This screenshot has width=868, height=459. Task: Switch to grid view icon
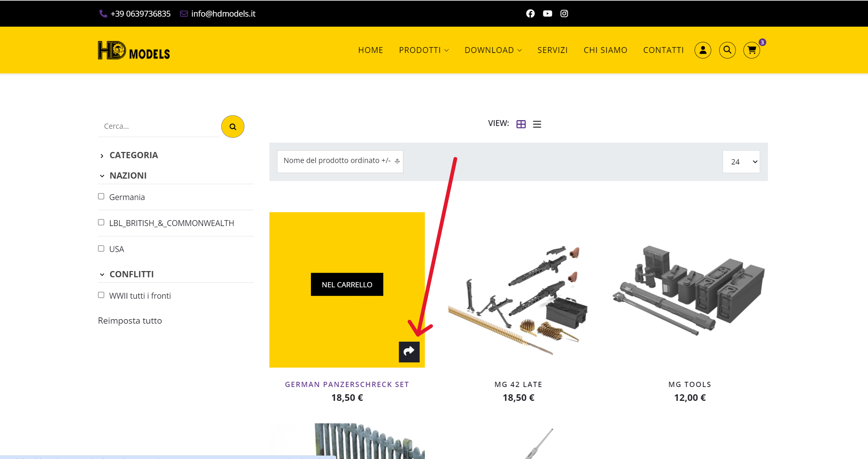521,124
